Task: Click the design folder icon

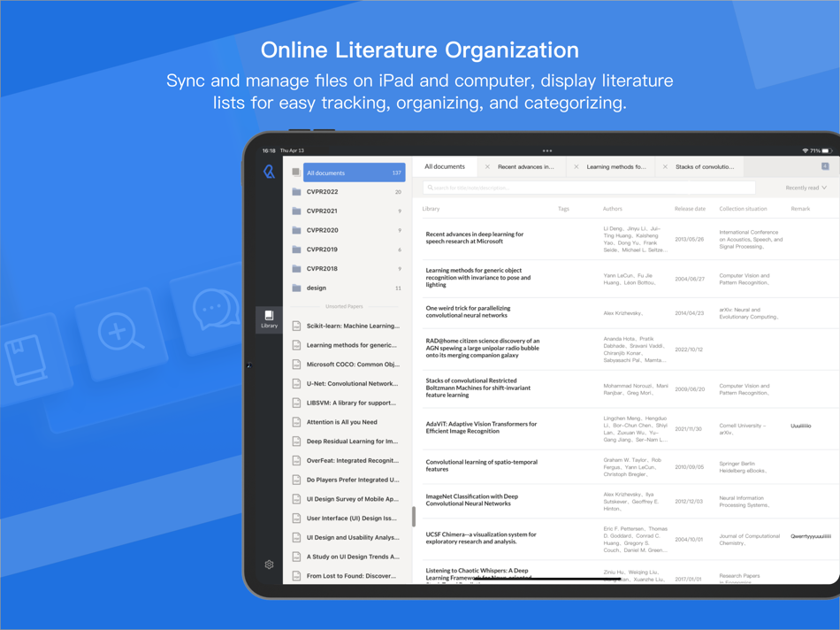Action: pos(296,288)
